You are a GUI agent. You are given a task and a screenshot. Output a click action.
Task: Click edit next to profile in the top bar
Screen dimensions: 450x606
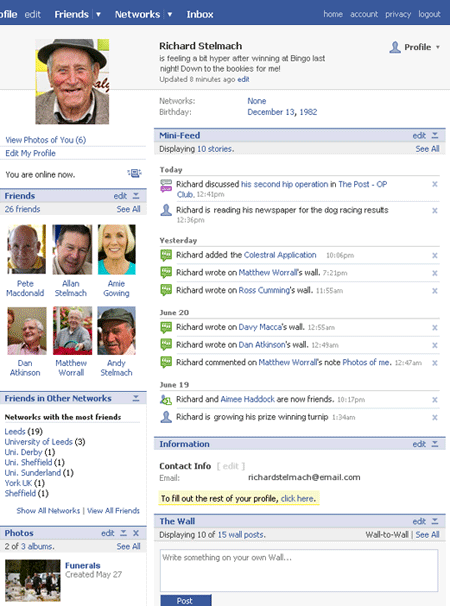[32, 14]
